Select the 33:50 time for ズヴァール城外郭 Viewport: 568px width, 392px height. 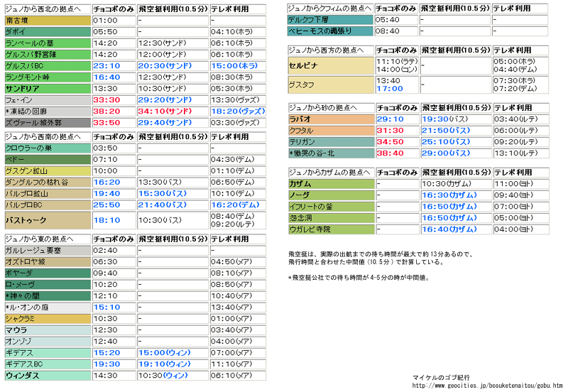click(x=106, y=123)
